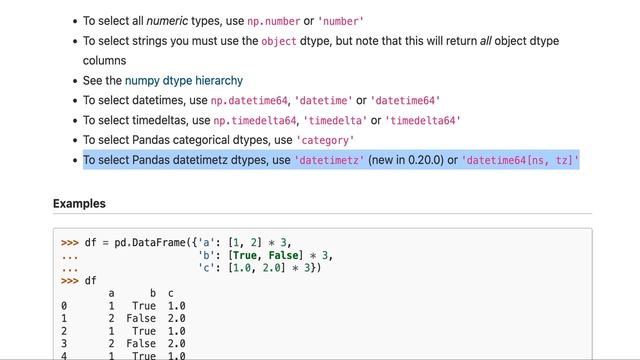Viewport: 640px width, 360px height.
Task: Click the Examples section heading
Action: [x=79, y=203]
